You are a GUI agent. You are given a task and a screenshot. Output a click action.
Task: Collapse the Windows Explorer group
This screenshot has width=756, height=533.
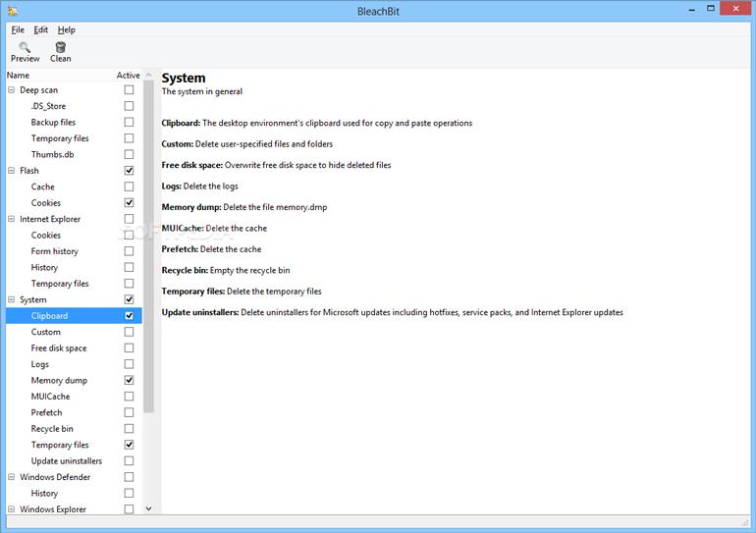[x=12, y=509]
